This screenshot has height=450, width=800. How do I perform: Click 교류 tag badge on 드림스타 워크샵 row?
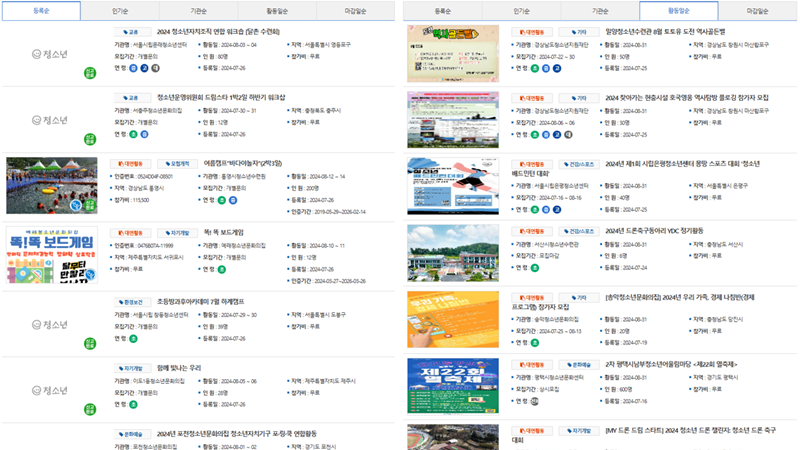(133, 97)
